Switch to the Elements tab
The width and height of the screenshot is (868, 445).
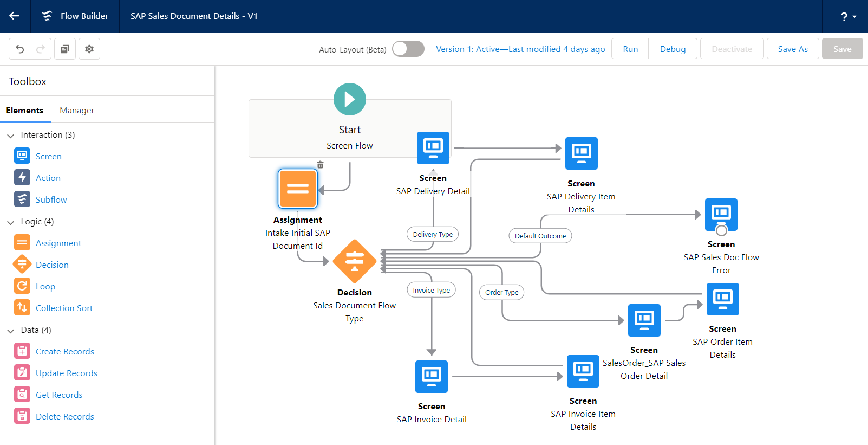[25, 110]
